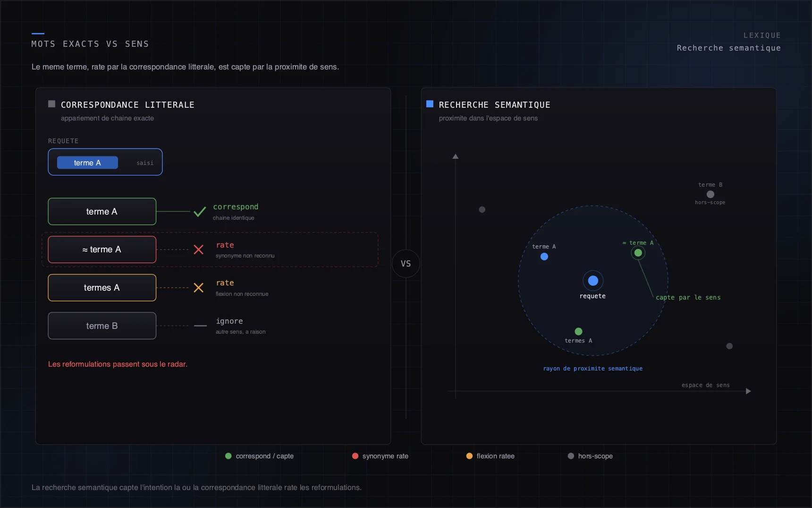Select the orange termes A result box

(x=102, y=288)
